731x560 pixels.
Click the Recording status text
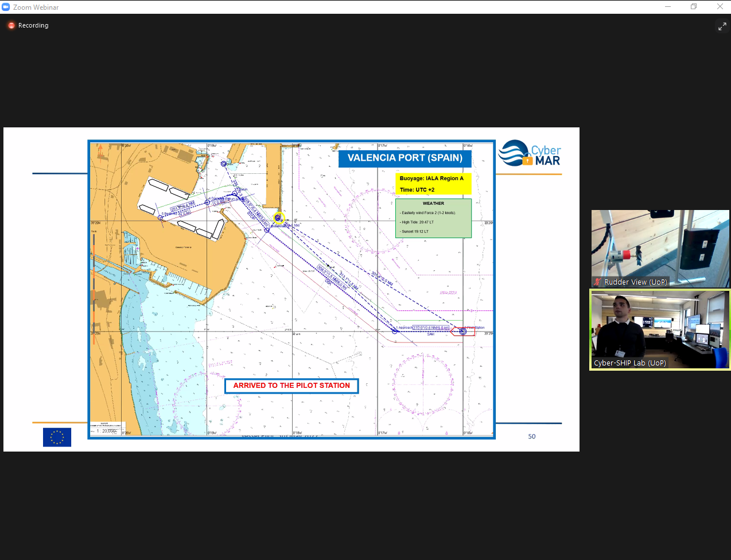(x=33, y=25)
